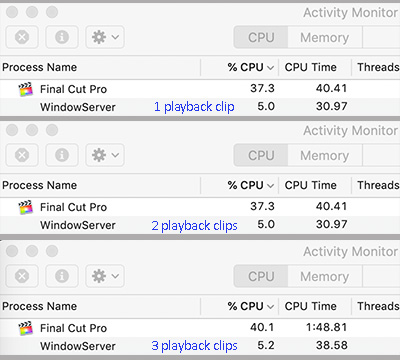Sort by CPU Time in 3 playback clips window
The height and width of the screenshot is (360, 400).
(x=311, y=306)
